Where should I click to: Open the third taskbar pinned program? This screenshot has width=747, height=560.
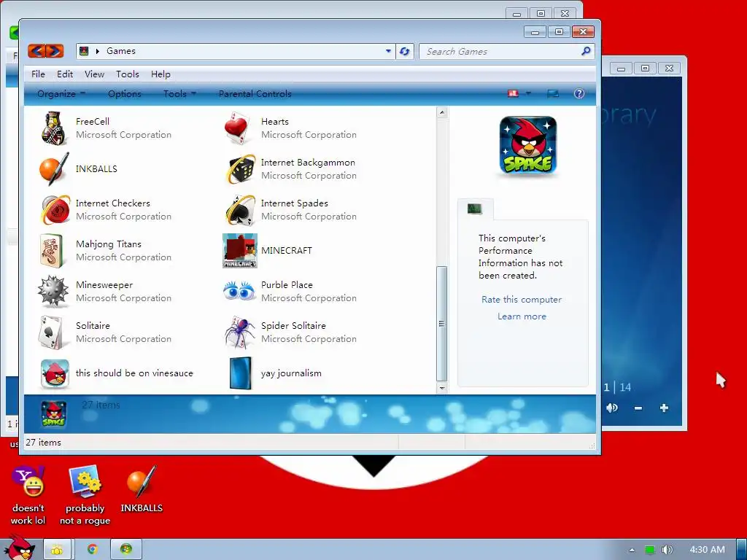point(126,550)
